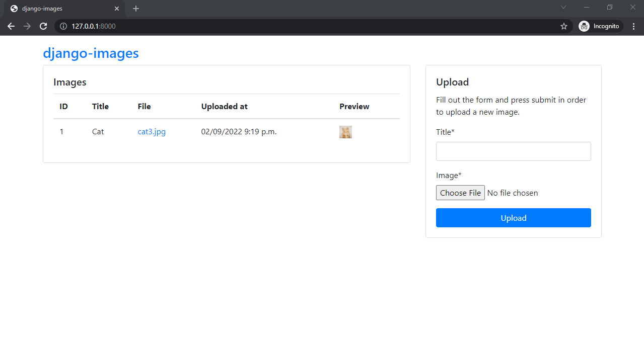Expand the chevron dropdown in the title bar
This screenshot has height=344, width=644.
point(563,8)
